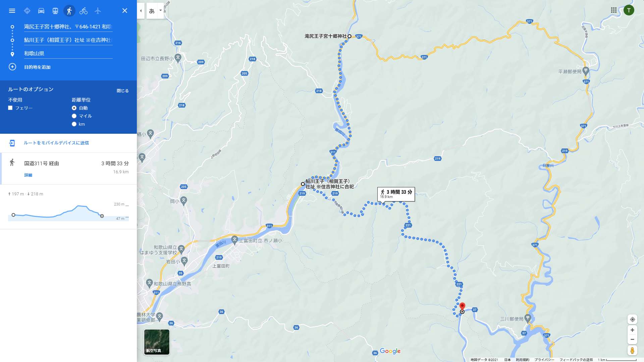Open Google apps grid

pyautogui.click(x=614, y=10)
